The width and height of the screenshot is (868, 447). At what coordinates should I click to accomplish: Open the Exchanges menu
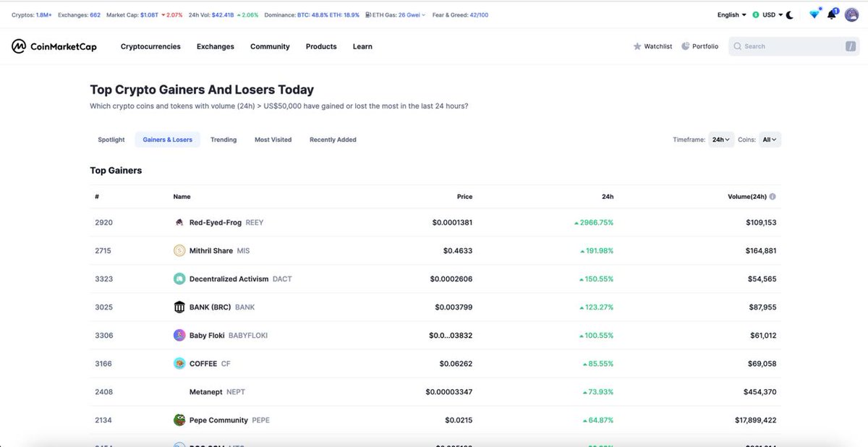pyautogui.click(x=216, y=46)
